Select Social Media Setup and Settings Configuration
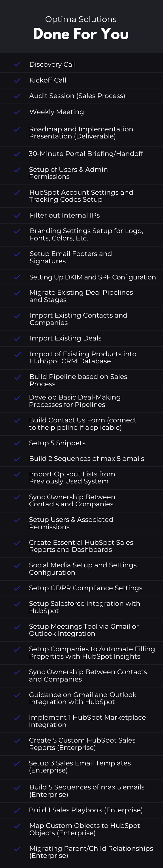This screenshot has width=163, height=868. pyautogui.click(x=83, y=569)
